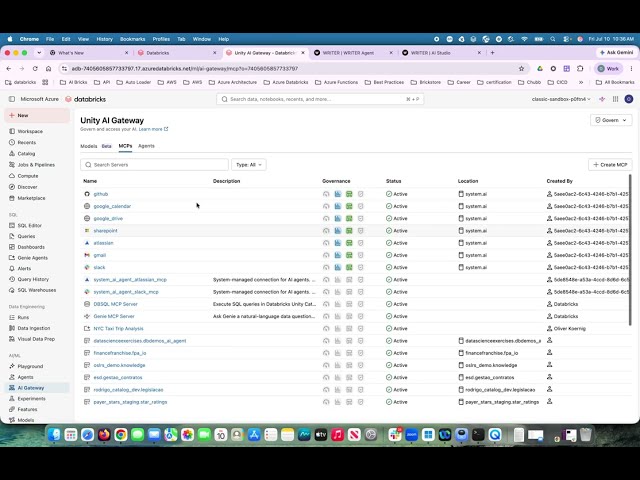The image size is (640, 480).
Task: Switch to the What's New browser tab
Action: tap(88, 53)
